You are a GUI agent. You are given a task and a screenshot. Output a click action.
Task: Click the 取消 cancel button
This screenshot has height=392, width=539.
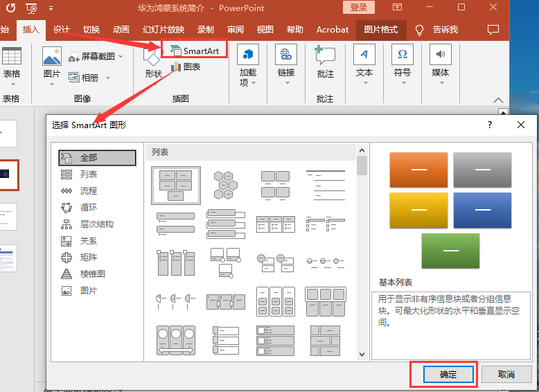(506, 374)
